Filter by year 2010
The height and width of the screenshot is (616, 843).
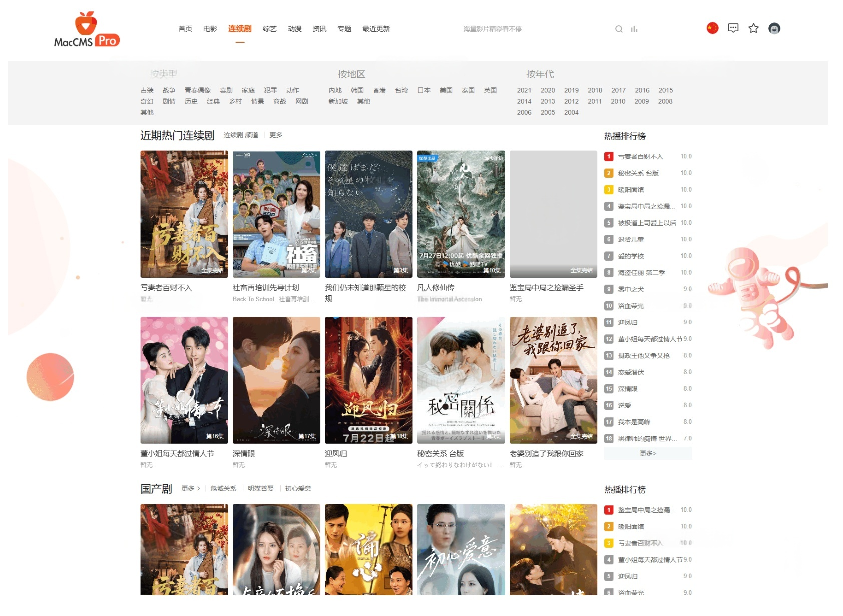click(x=618, y=101)
